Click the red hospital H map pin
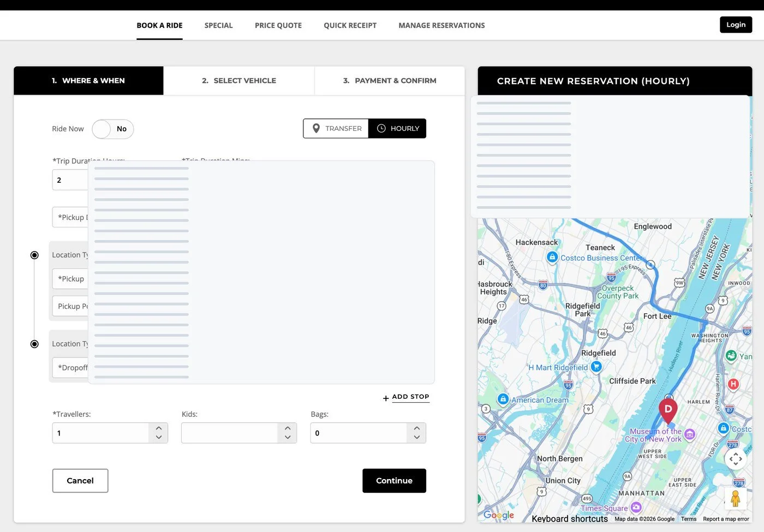Viewport: 764px width, 532px height. point(733,384)
